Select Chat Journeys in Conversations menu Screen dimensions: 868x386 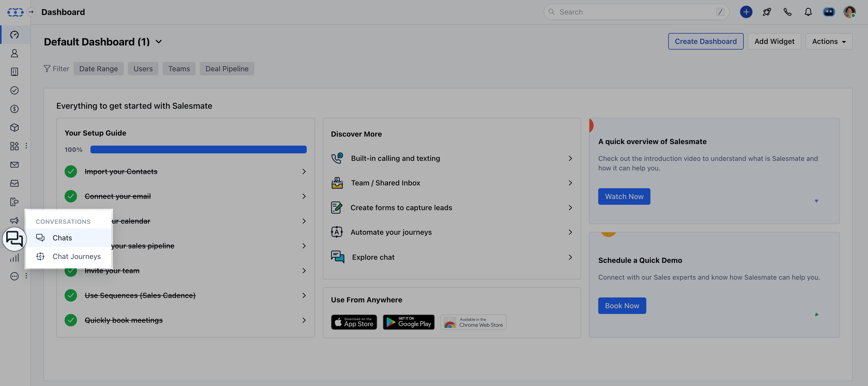69,256
